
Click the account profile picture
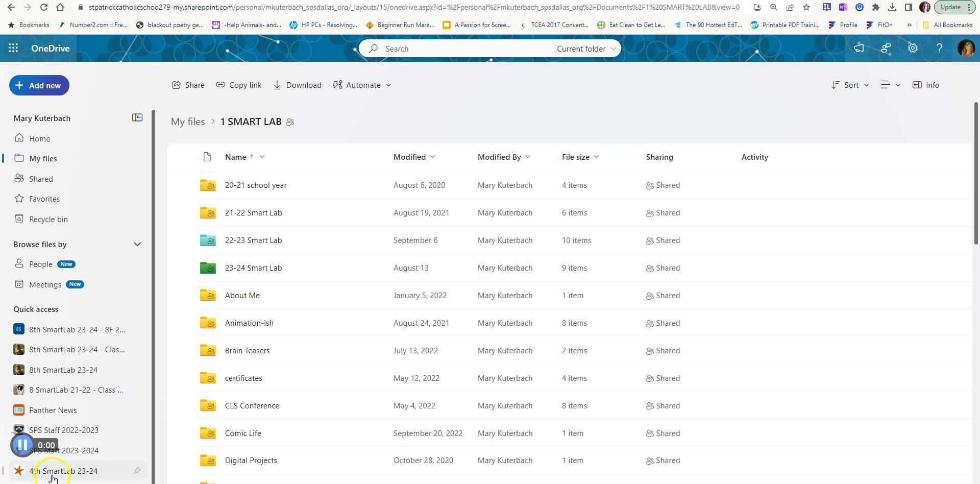pos(966,48)
